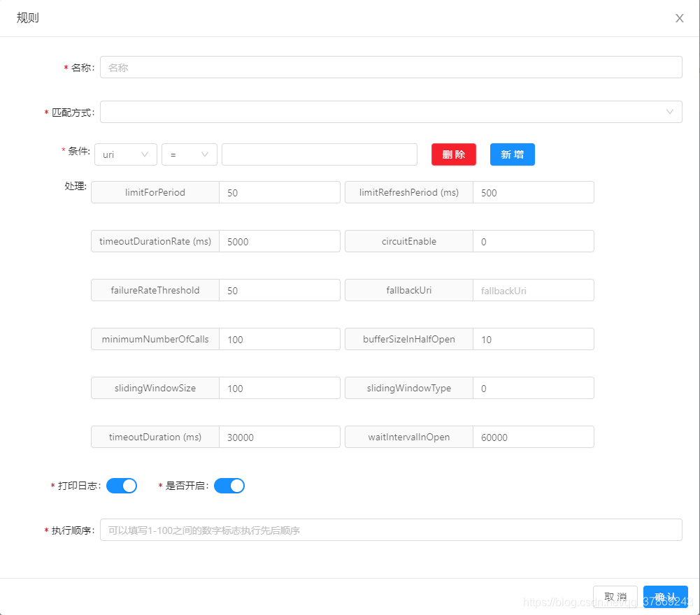Click the red 删除 button
The image size is (700, 615).
point(454,154)
